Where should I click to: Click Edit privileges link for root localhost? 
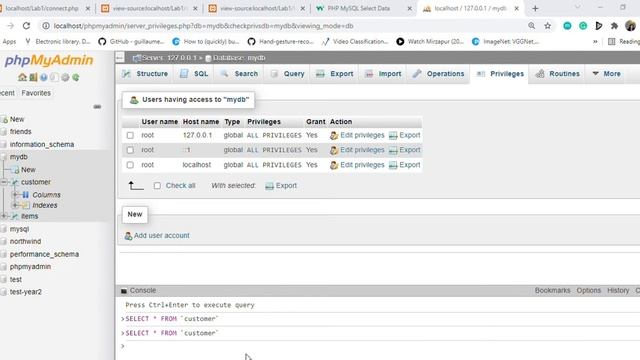pos(362,165)
